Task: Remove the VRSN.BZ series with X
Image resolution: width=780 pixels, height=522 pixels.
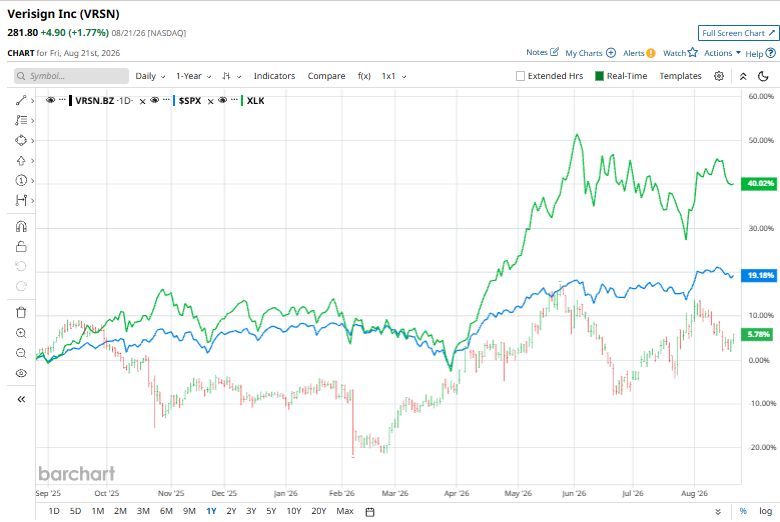Action: tap(142, 101)
